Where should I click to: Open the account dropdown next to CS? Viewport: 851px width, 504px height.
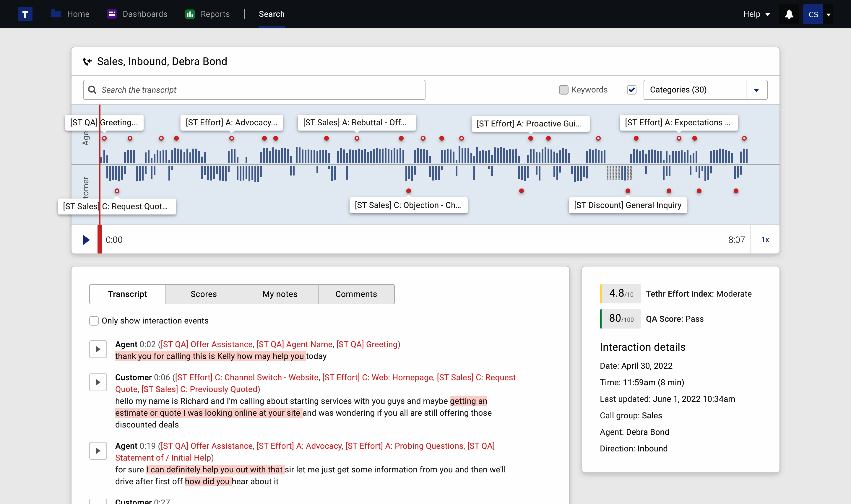[x=829, y=14]
